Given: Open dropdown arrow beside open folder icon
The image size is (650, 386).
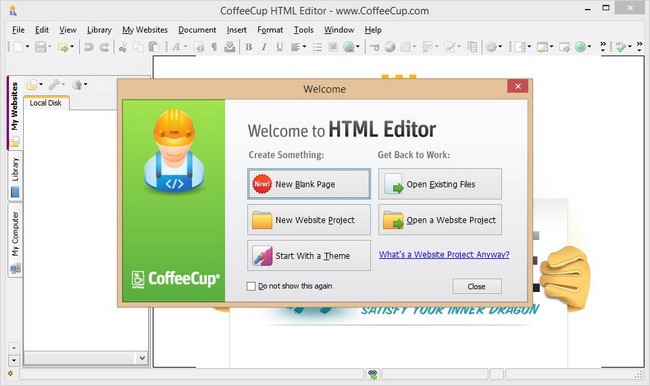Looking at the screenshot, I should 72,46.
